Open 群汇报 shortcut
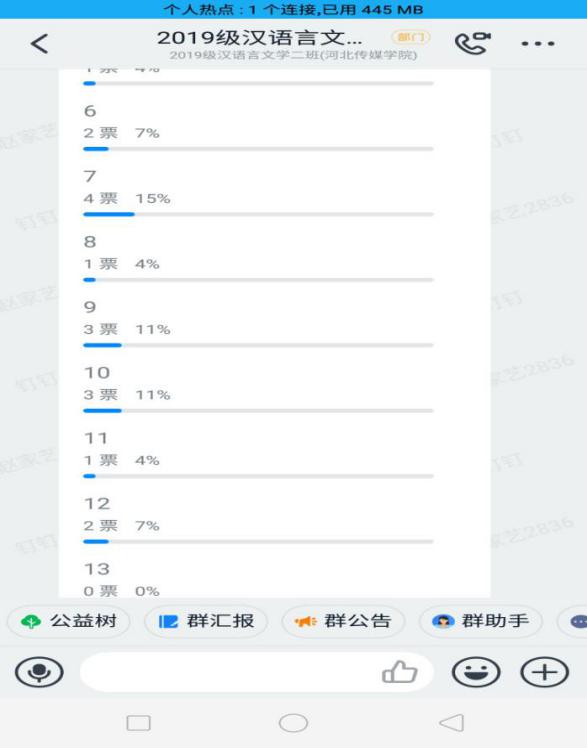Image resolution: width=587 pixels, height=748 pixels. pyautogui.click(x=206, y=621)
